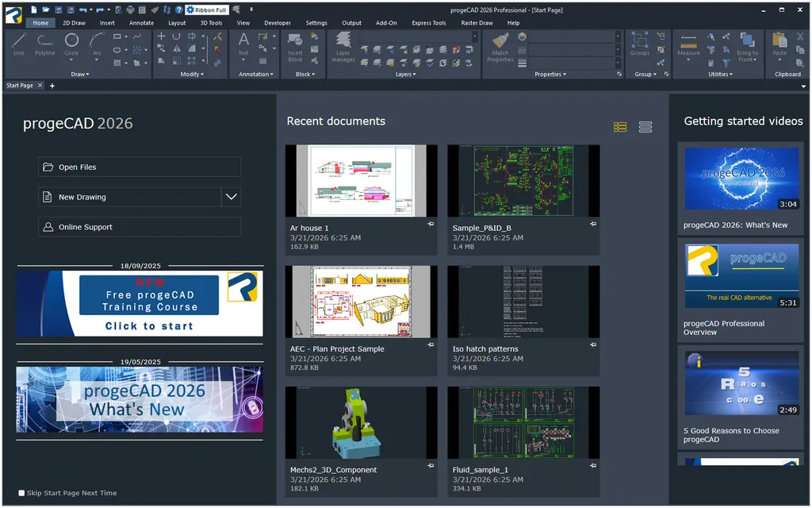The image size is (812, 508).
Task: Click the Move tool in Modify panel
Action: pyautogui.click(x=161, y=37)
